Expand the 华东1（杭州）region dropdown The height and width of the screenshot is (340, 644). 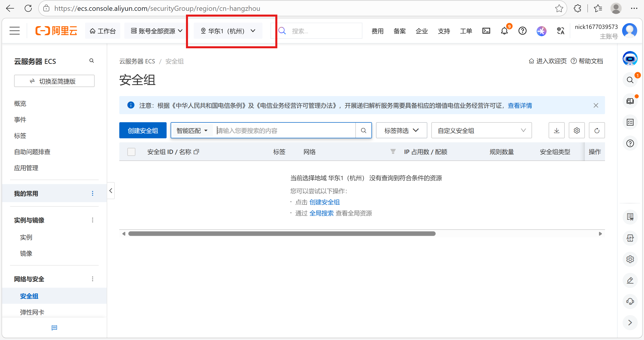[228, 31]
